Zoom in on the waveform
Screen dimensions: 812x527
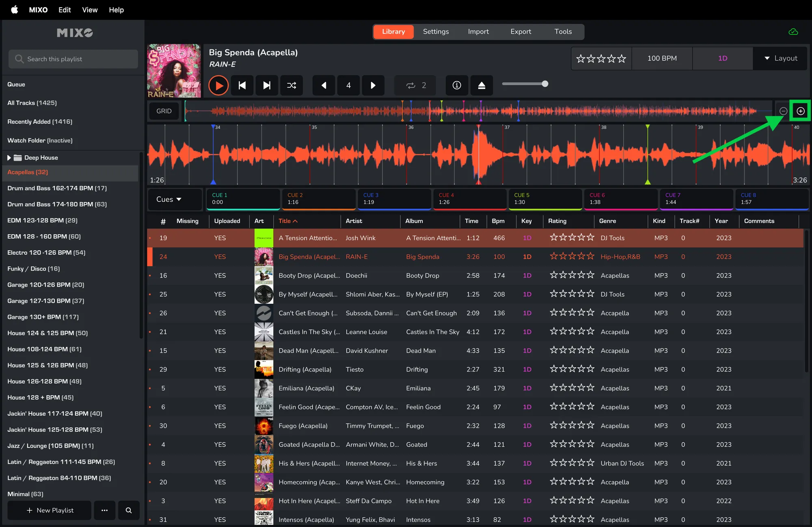[800, 111]
